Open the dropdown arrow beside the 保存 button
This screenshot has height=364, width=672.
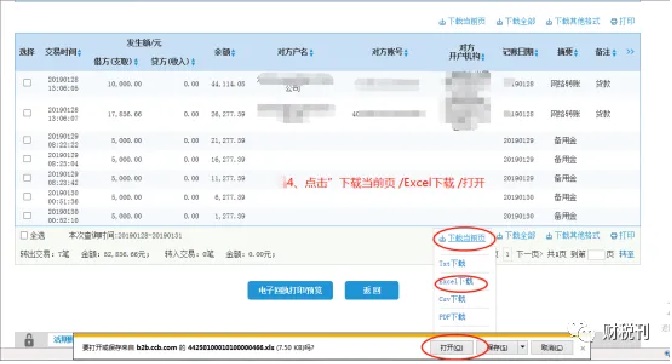click(522, 347)
